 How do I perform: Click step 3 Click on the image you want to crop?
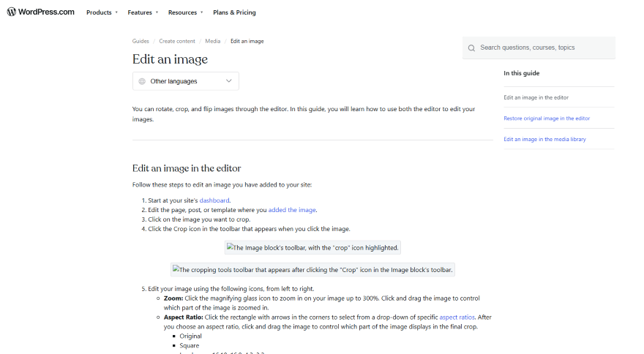click(x=199, y=219)
